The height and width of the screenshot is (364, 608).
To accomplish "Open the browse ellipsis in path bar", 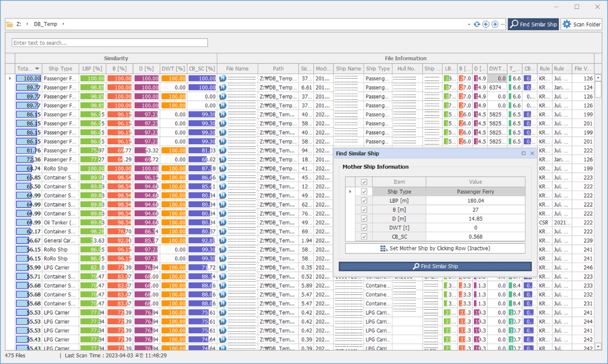I will tap(503, 24).
